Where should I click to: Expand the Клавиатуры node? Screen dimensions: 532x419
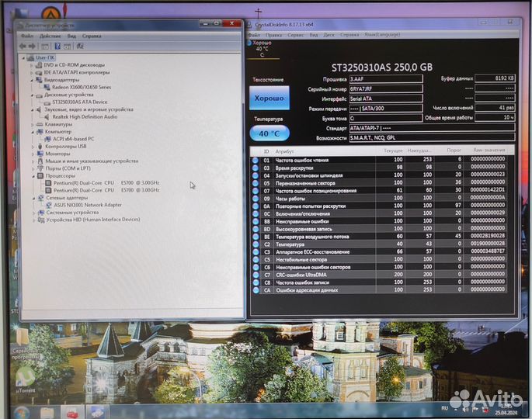point(33,124)
